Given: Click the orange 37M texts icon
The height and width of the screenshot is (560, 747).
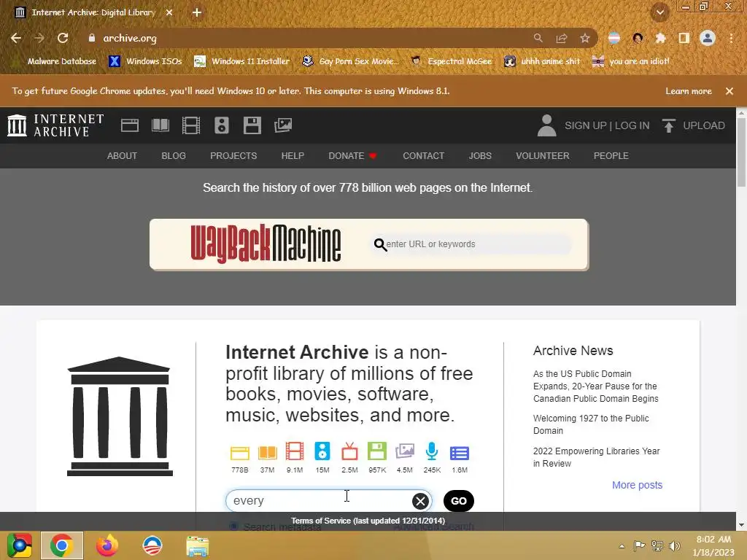Looking at the screenshot, I should point(267,452).
